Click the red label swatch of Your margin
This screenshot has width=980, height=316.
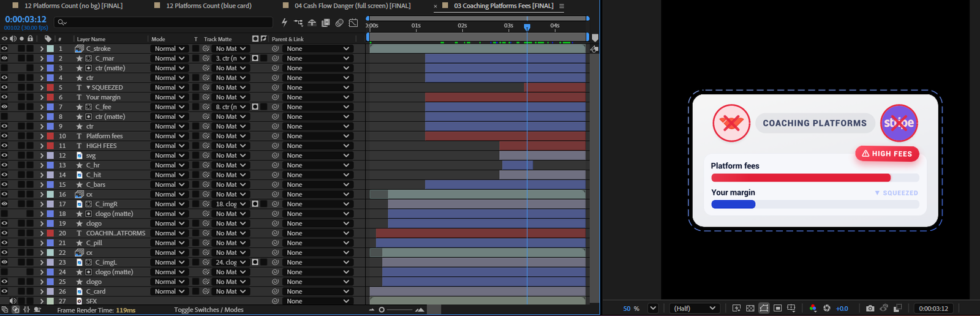click(51, 97)
